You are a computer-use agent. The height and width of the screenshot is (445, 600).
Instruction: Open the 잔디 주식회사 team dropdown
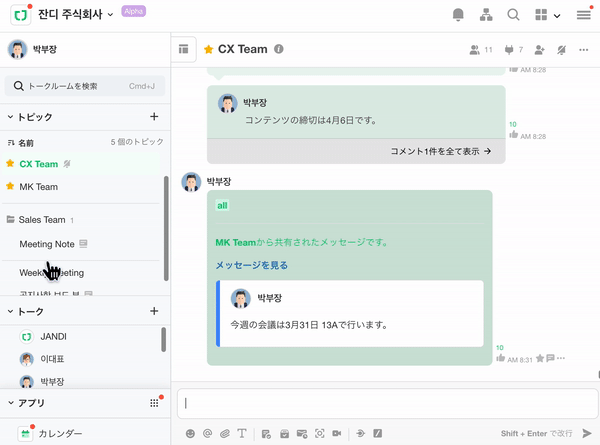pyautogui.click(x=76, y=15)
